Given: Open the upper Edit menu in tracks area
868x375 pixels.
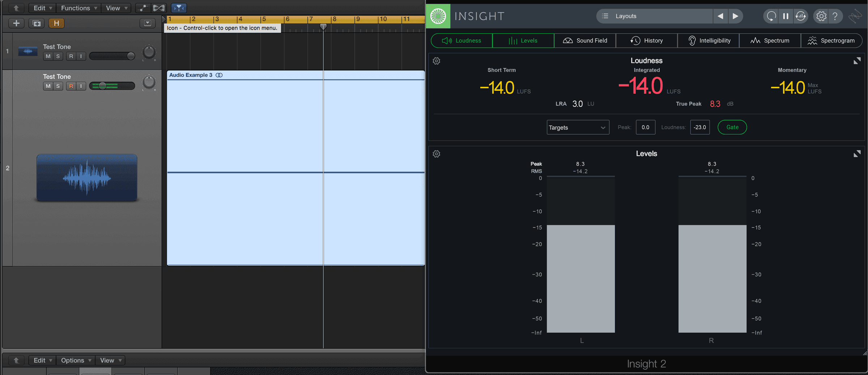Looking at the screenshot, I should point(42,8).
